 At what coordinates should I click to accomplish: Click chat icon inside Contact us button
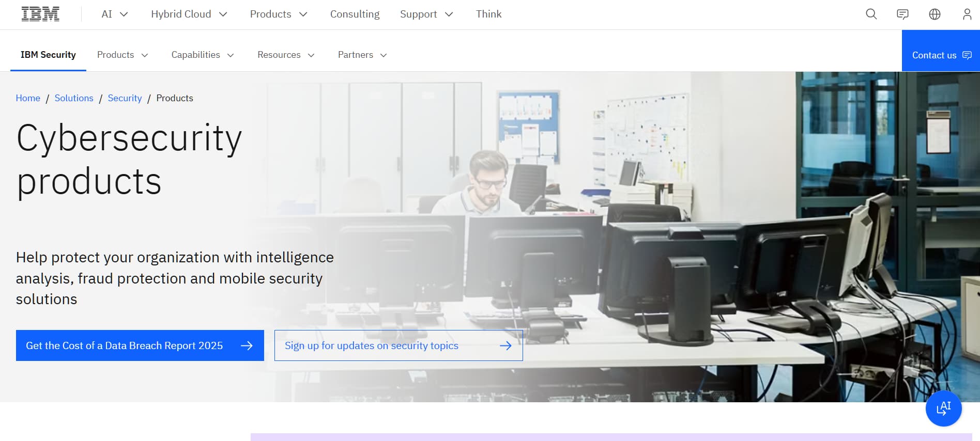967,55
